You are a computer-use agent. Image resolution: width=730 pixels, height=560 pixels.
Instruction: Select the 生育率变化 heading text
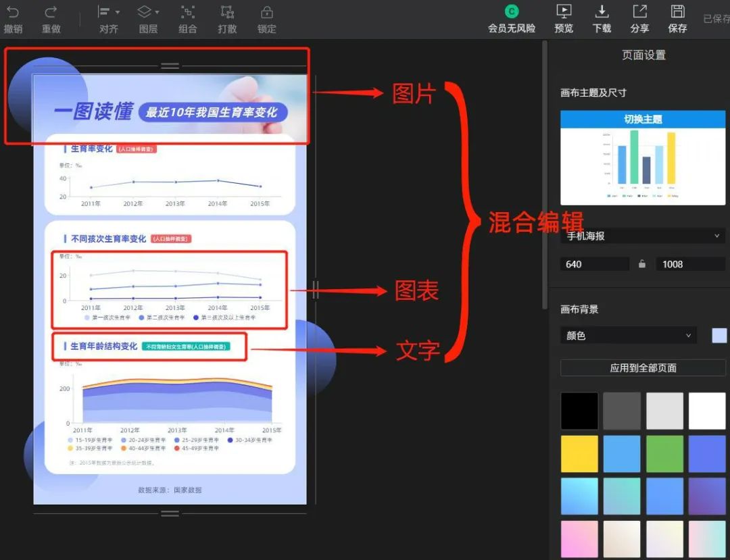[92, 149]
